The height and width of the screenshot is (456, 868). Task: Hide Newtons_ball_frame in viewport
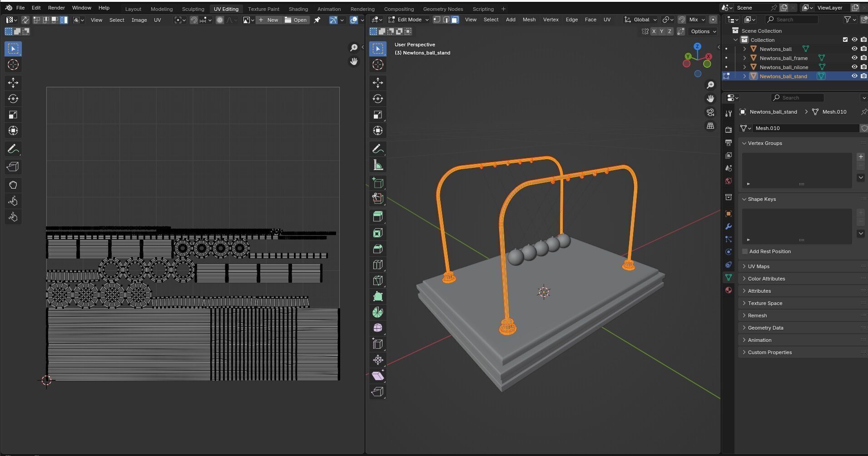point(854,58)
